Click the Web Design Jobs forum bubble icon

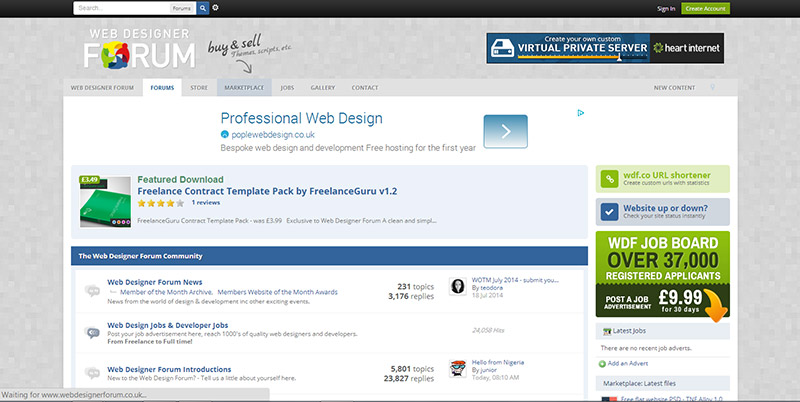click(x=93, y=331)
